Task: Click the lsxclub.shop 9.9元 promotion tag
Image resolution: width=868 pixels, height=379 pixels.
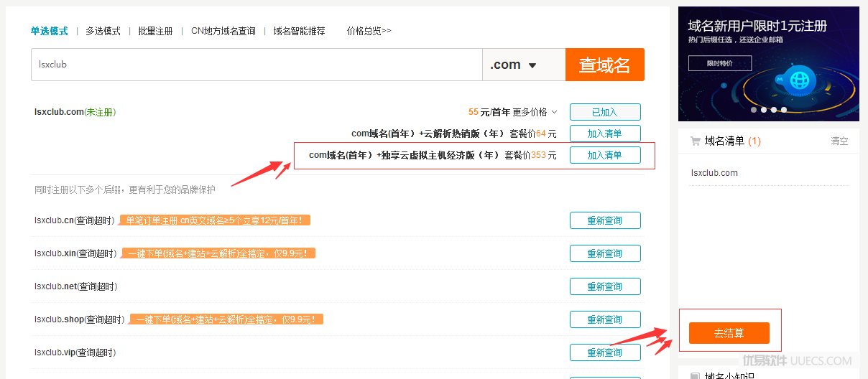Action: (x=226, y=319)
